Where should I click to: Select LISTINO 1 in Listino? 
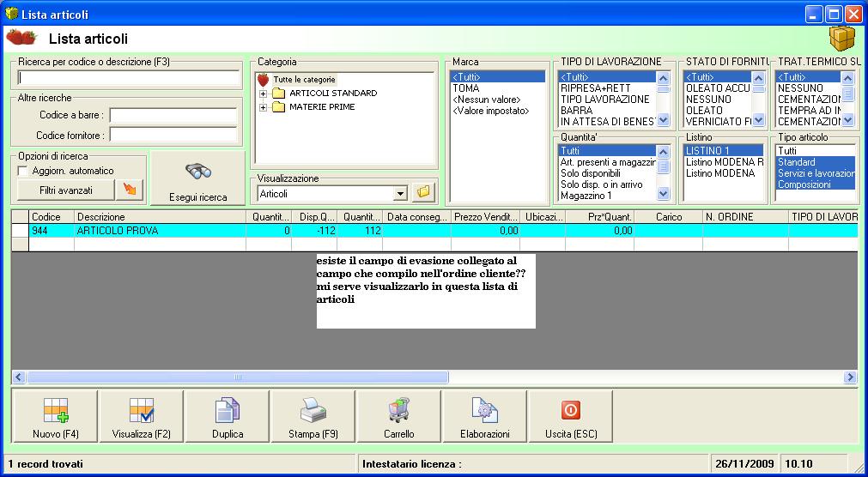point(724,150)
